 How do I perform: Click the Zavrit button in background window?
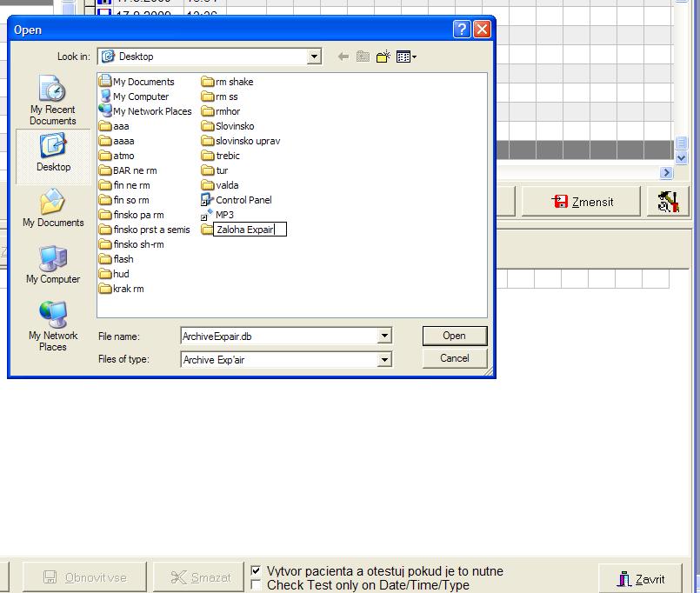pos(641,579)
